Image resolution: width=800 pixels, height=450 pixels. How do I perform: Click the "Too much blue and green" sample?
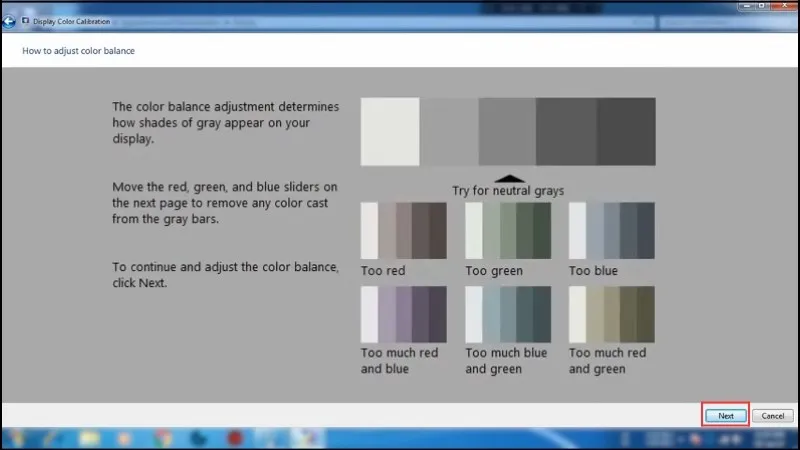click(507, 314)
